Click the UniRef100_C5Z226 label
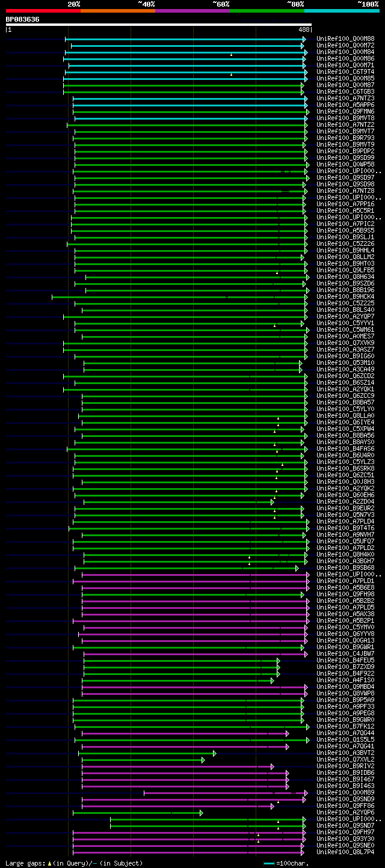 click(345, 243)
